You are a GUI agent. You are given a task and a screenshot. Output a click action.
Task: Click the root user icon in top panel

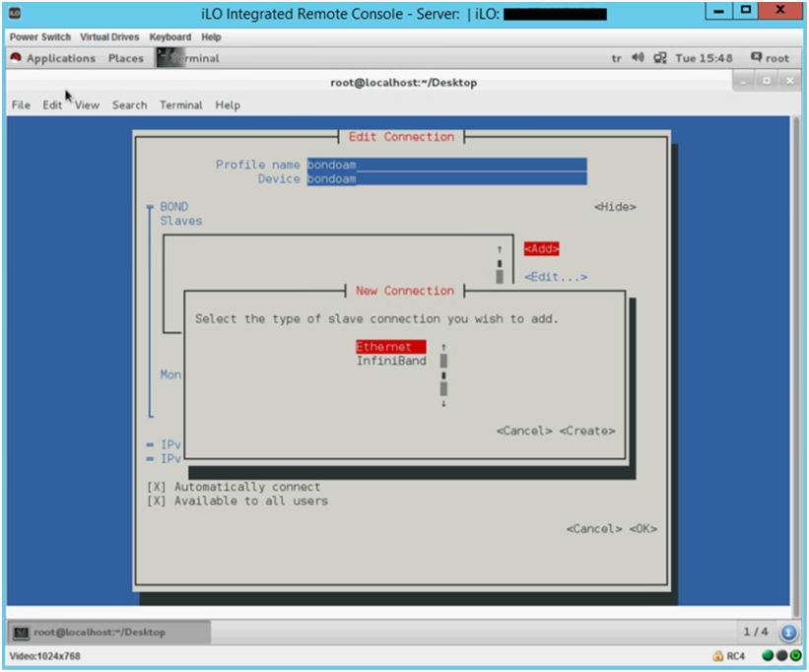tap(756, 58)
